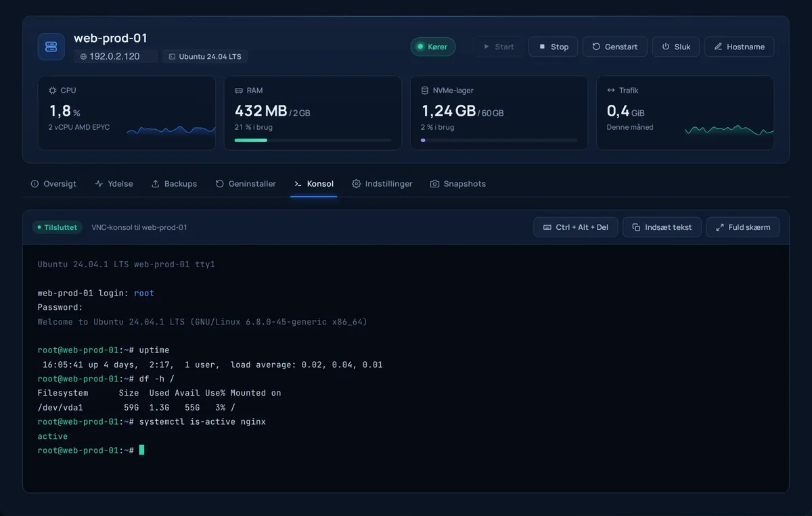Restart the server using Genstart
Viewport: 812px width, 516px height.
pyautogui.click(x=615, y=47)
